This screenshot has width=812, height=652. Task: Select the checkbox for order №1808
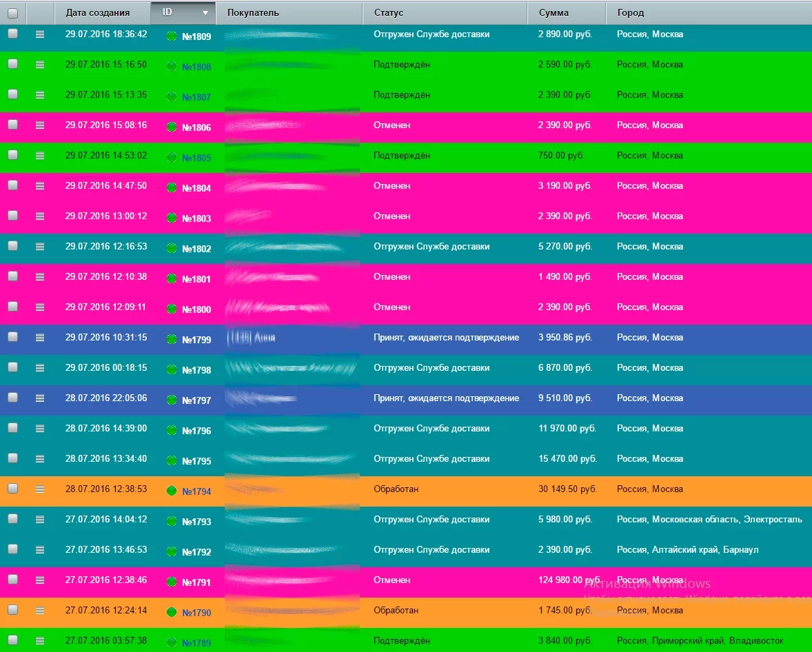tap(12, 64)
